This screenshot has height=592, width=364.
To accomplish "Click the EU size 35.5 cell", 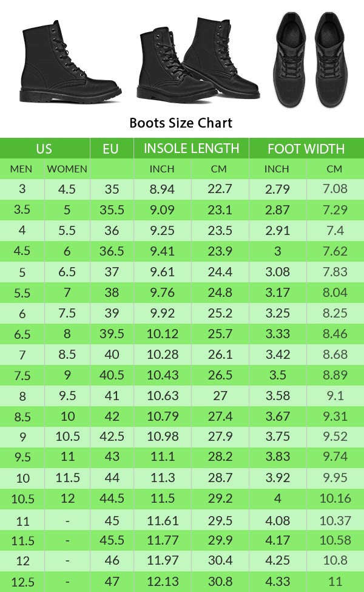I will [x=112, y=210].
